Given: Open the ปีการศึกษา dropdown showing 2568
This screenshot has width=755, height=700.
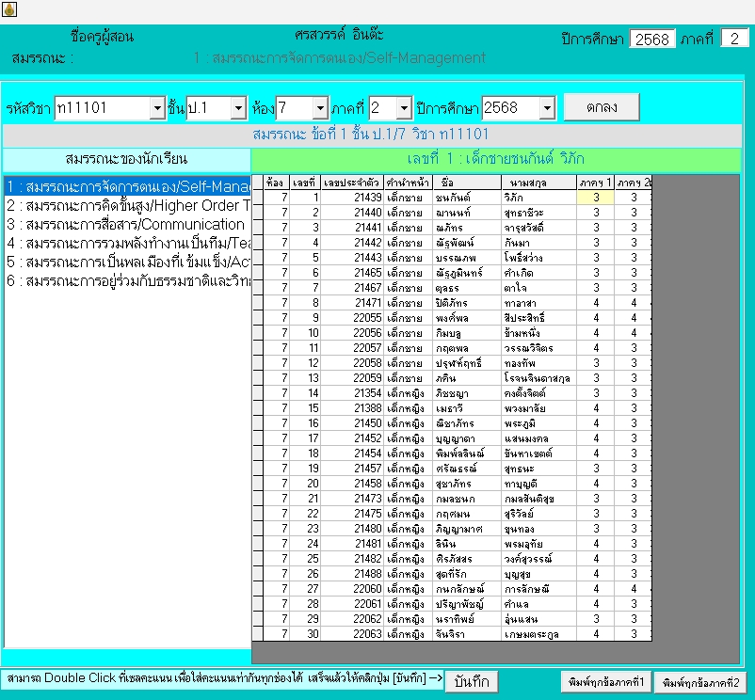Looking at the screenshot, I should 547,108.
